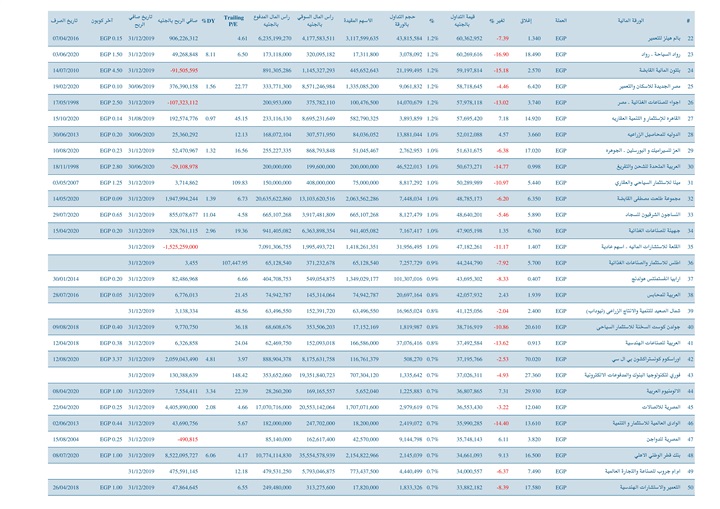720x509 pixels.
Task: Click the date '03/05/2007'
Action: pyautogui.click(x=66, y=183)
